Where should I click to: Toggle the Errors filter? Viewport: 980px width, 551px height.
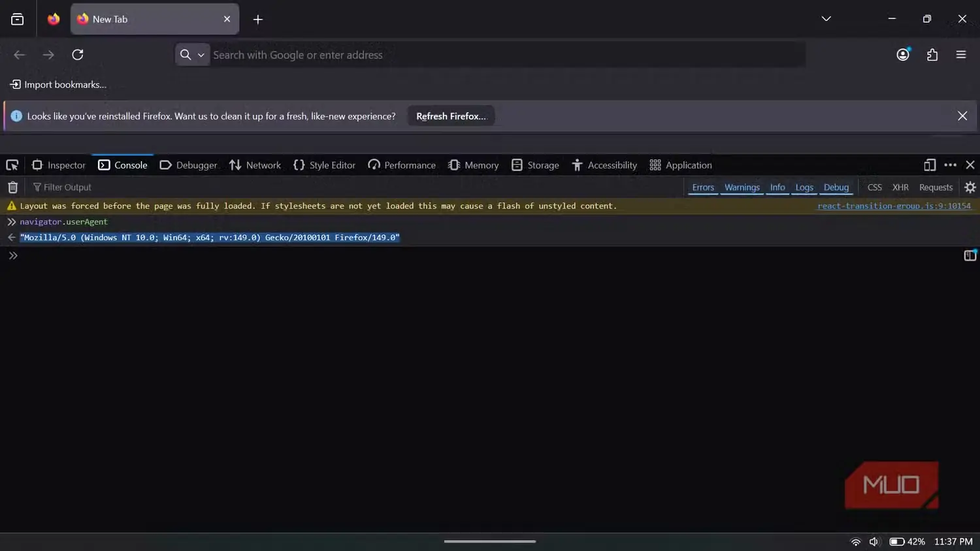click(x=703, y=187)
